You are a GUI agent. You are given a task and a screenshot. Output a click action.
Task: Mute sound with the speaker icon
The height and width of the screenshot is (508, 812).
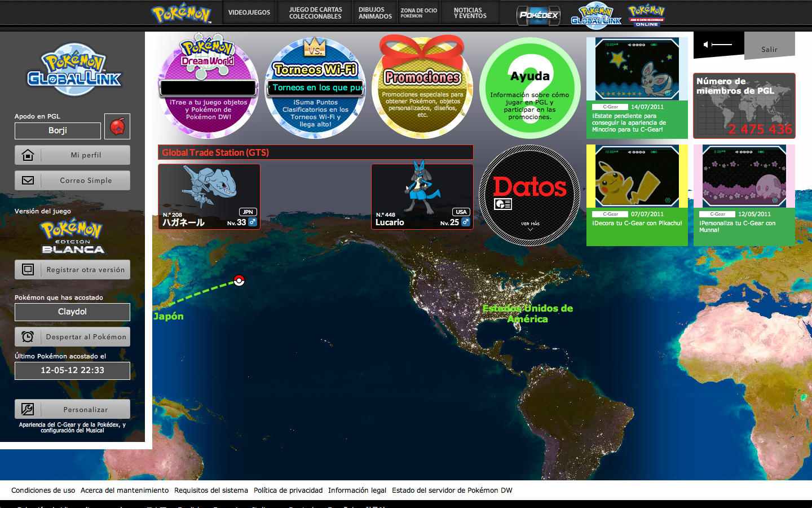click(x=705, y=45)
